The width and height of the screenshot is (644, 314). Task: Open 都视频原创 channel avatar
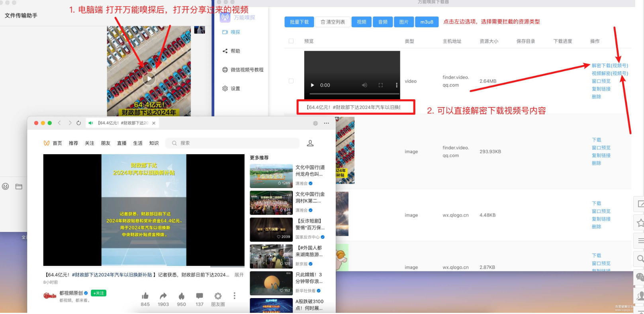tap(50, 296)
